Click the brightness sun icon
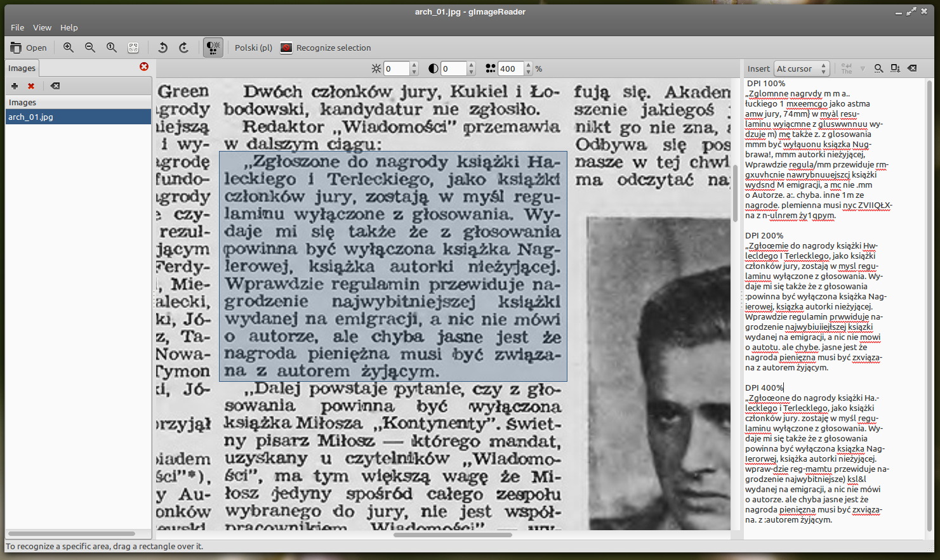 (376, 68)
